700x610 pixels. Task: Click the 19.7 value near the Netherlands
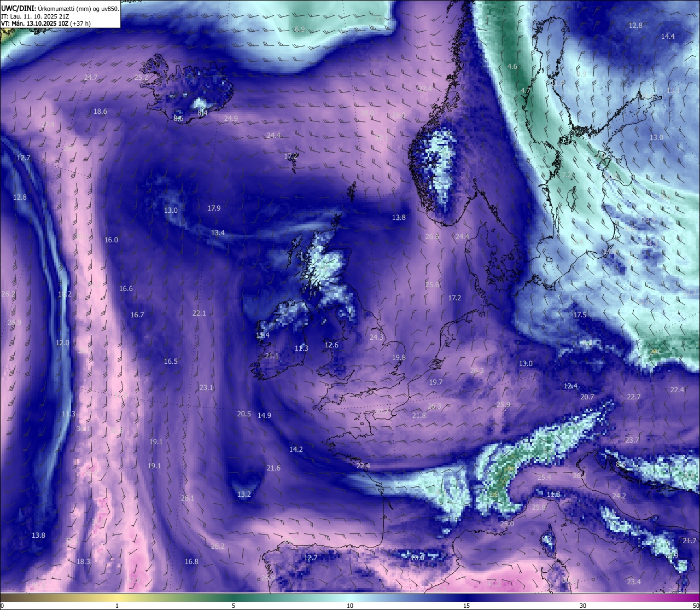click(436, 382)
